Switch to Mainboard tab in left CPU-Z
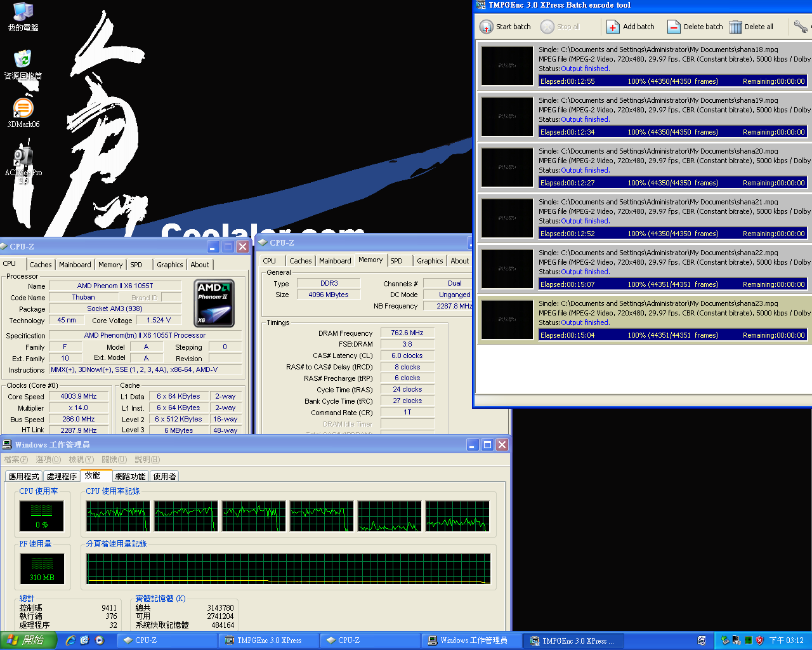 pyautogui.click(x=75, y=265)
